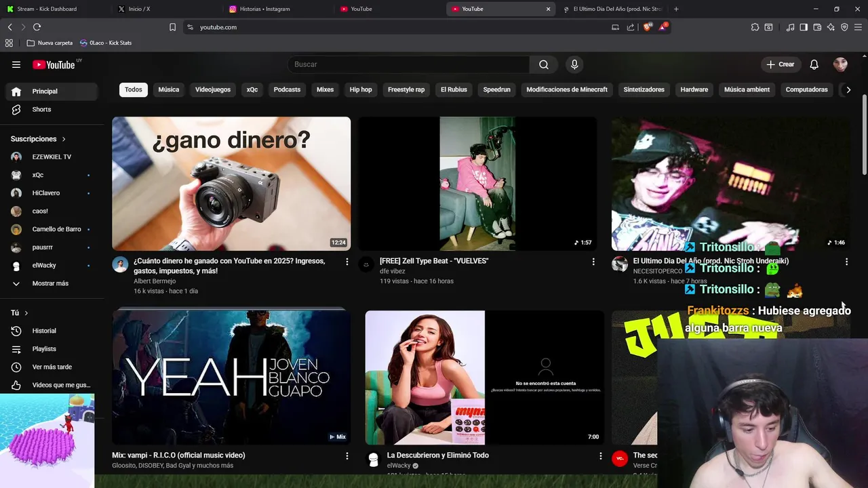Open the Brave VPN shield icon

click(x=844, y=27)
